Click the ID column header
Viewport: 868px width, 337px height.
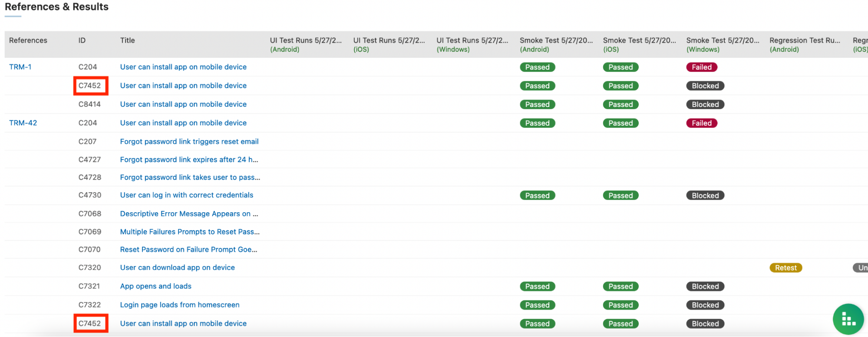coord(82,40)
